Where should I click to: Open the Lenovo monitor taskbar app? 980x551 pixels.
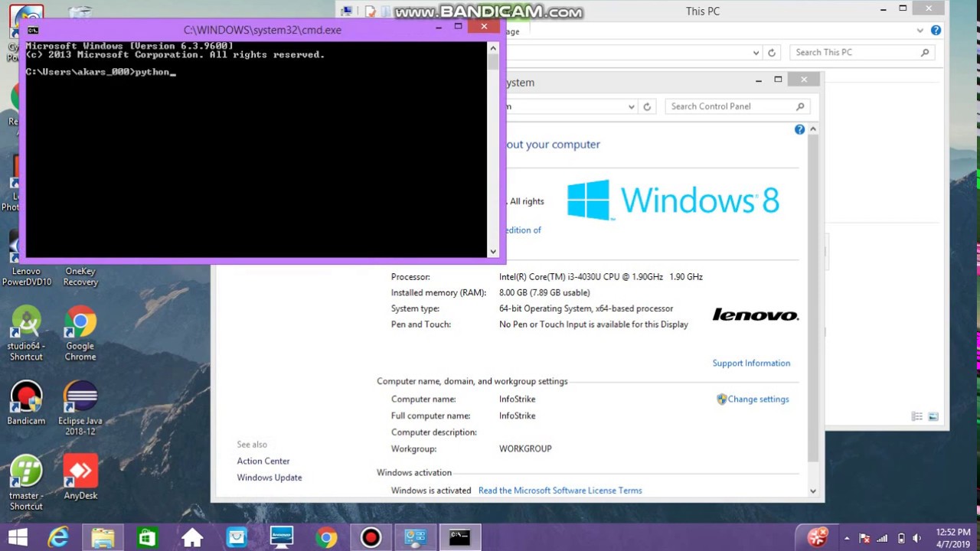pos(282,537)
